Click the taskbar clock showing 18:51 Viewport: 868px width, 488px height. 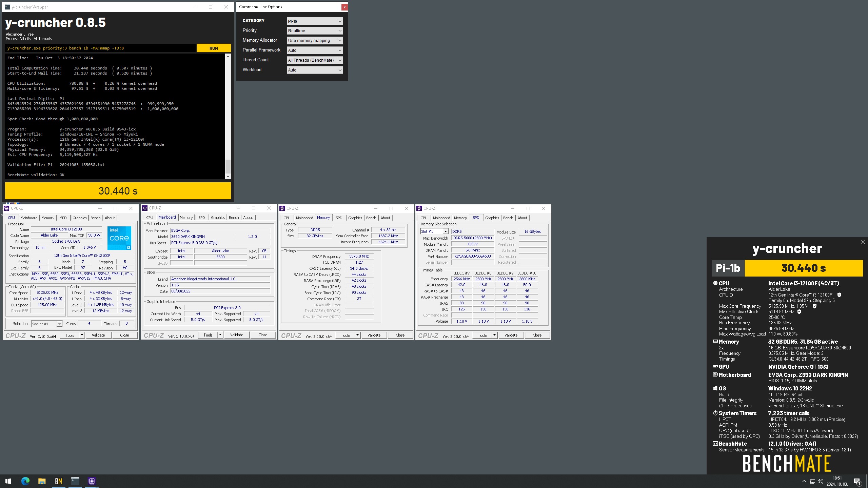[x=837, y=481]
